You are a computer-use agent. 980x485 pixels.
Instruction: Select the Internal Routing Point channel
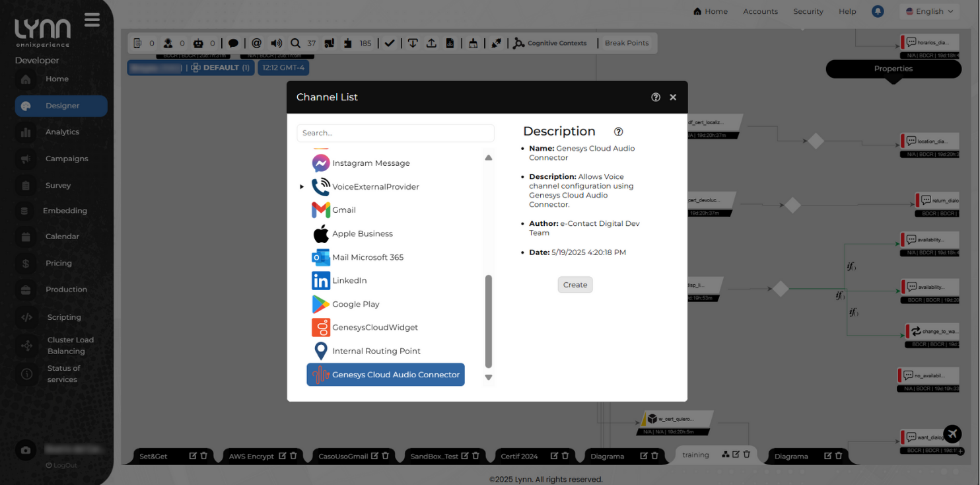[376, 352]
